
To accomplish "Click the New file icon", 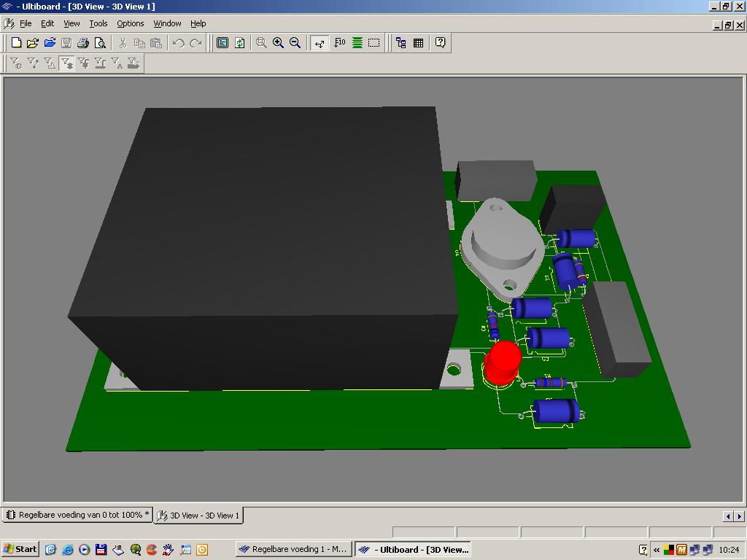I will pyautogui.click(x=16, y=43).
